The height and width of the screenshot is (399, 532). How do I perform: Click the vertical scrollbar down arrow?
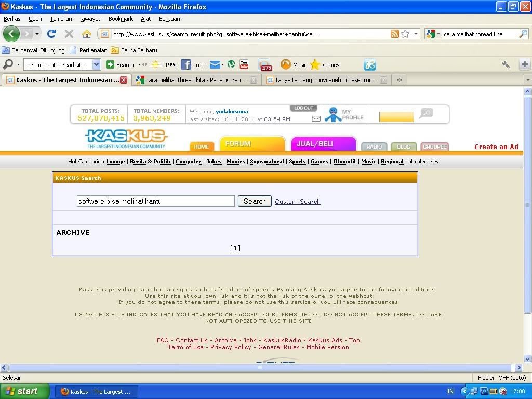[x=528, y=358]
